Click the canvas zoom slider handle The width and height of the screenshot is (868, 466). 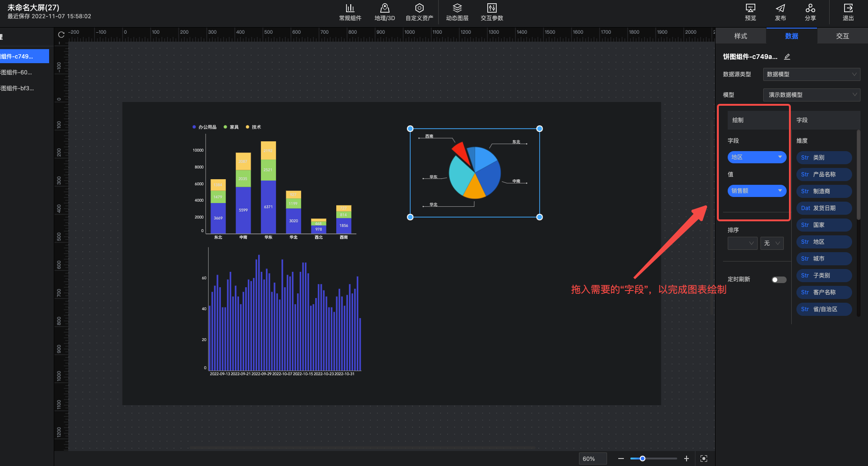click(643, 459)
